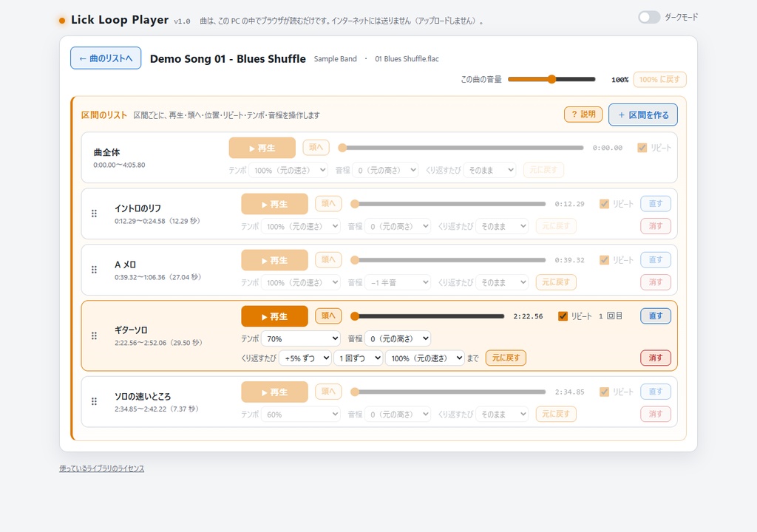This screenshot has width=757, height=532.
Task: Open tempo dropdown for イントロのリフ
Action: pyautogui.click(x=301, y=226)
